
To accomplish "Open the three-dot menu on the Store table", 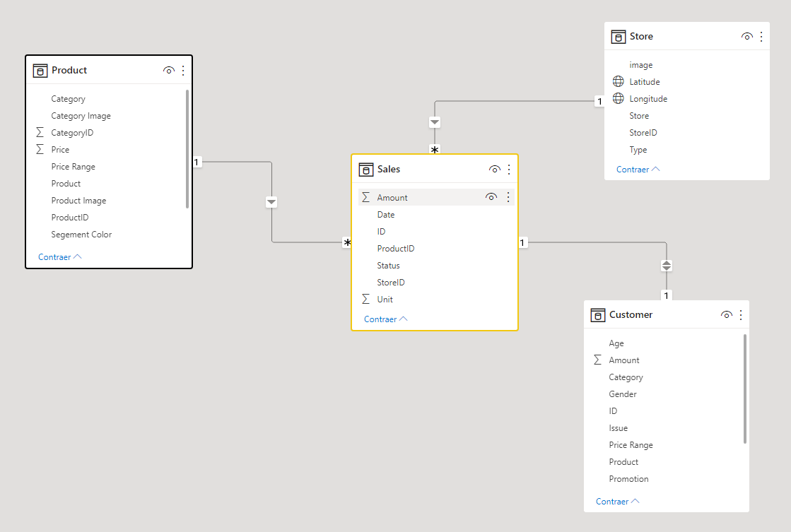I will [762, 36].
